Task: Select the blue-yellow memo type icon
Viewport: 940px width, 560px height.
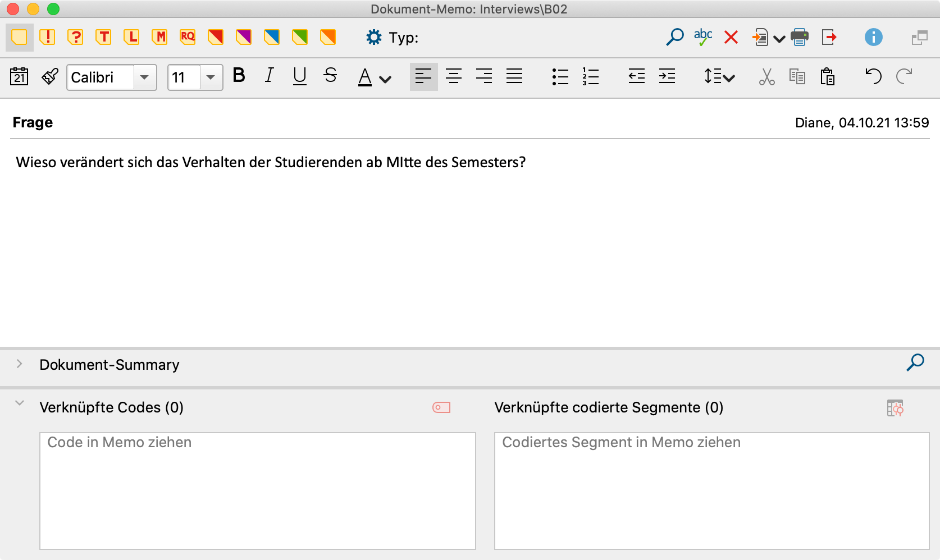Action: tap(272, 38)
